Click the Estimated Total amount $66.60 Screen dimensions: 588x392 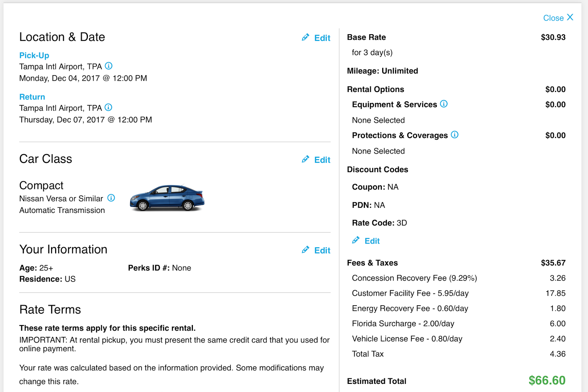[x=547, y=380]
